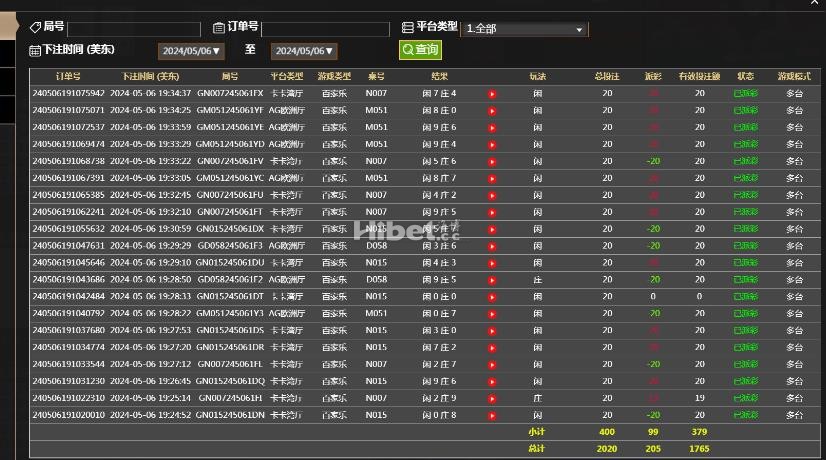
Task: Play video for order 240506191065385
Action: pos(492,195)
